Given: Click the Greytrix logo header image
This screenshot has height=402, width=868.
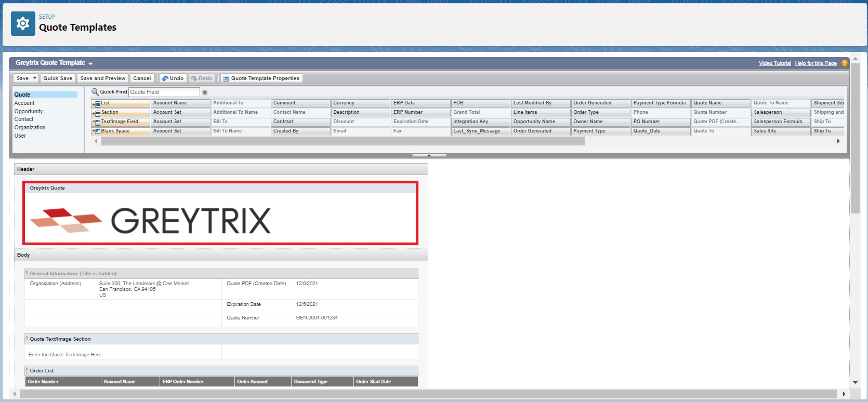Looking at the screenshot, I should tap(151, 220).
